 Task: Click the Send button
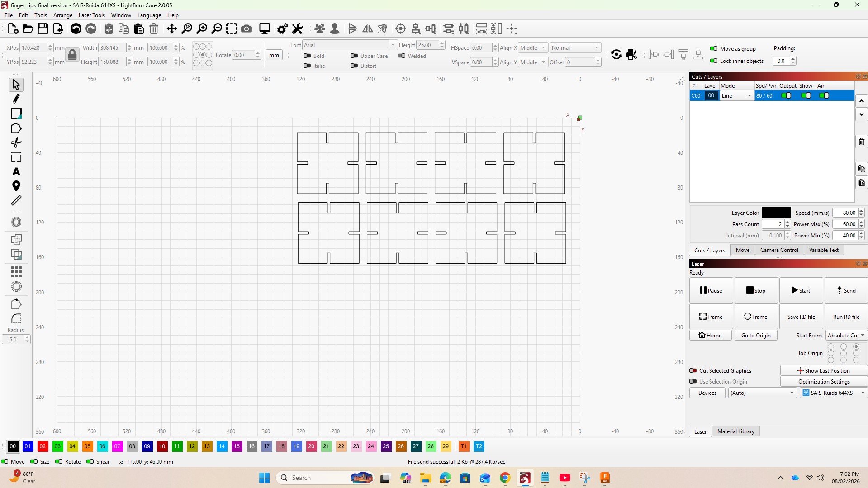coord(846,290)
